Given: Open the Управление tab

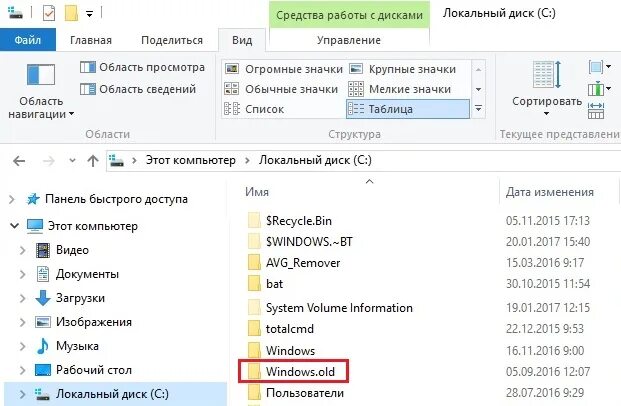Looking at the screenshot, I should 349,40.
